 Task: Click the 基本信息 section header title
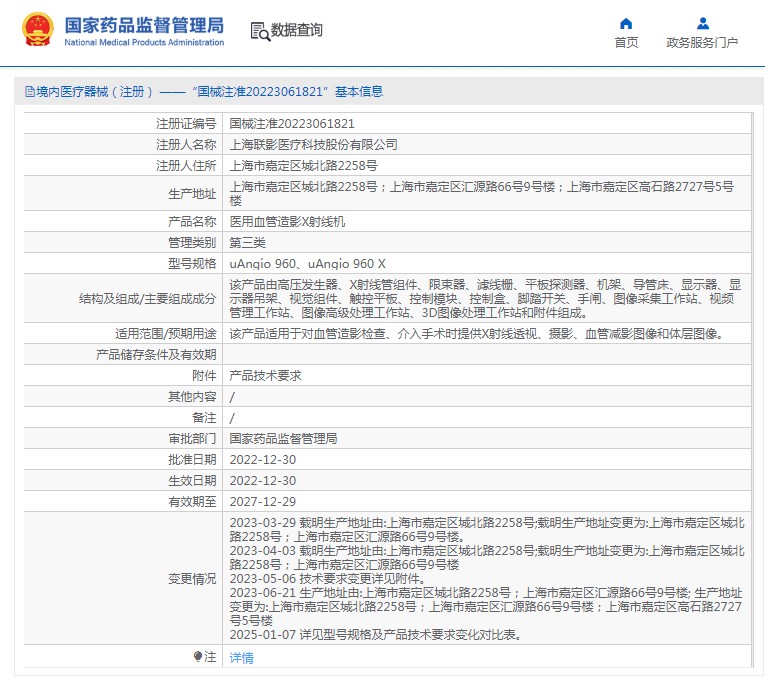358,92
